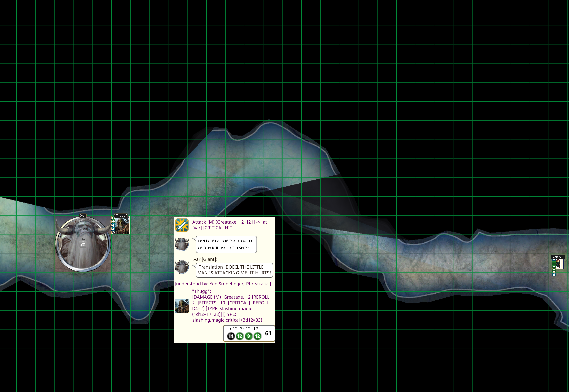569x392 pixels.
Task: Click Ivar's portrait beside Ivar [Giant] line
Action: click(182, 267)
